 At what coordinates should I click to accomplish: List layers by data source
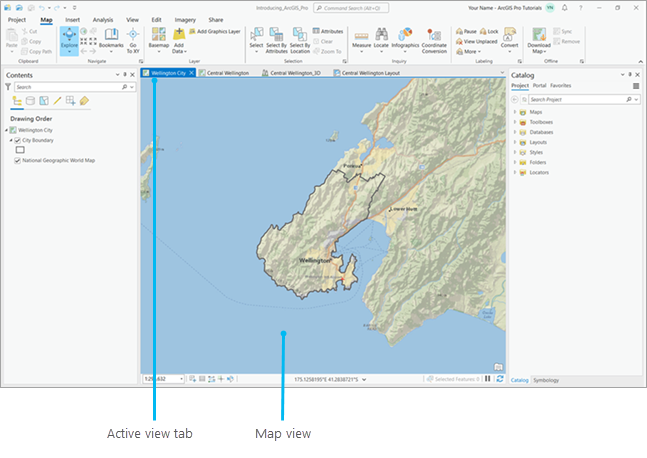(x=30, y=101)
